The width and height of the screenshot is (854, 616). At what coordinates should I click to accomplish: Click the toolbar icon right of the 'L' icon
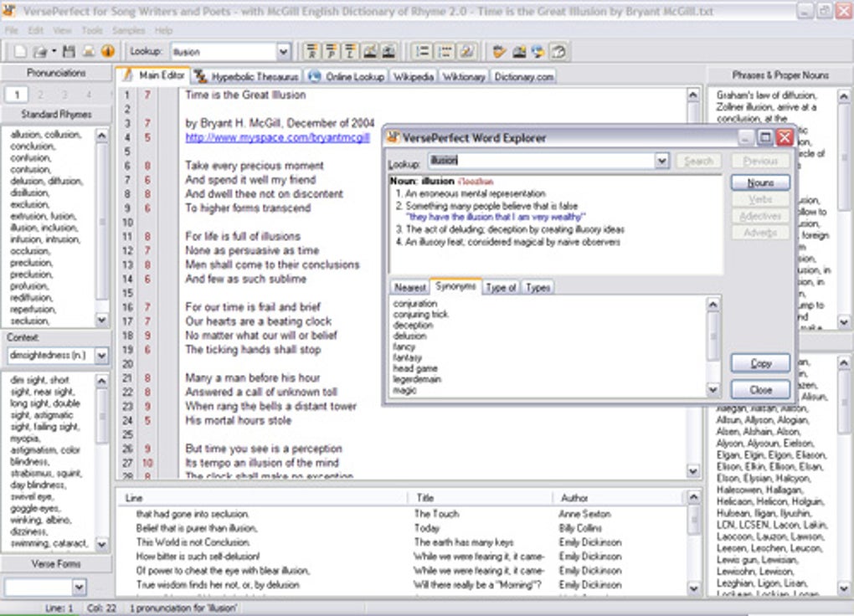coord(370,52)
